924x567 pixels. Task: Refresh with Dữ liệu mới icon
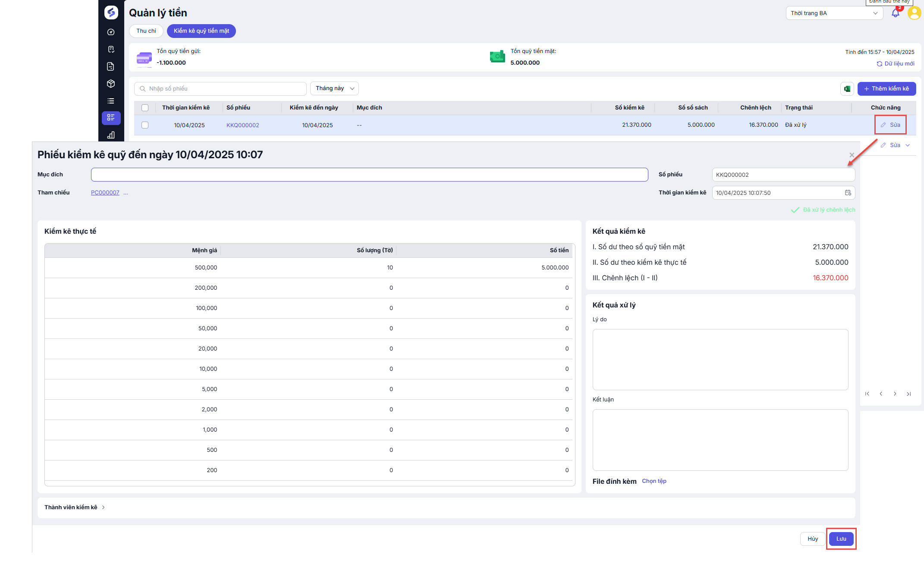(879, 64)
